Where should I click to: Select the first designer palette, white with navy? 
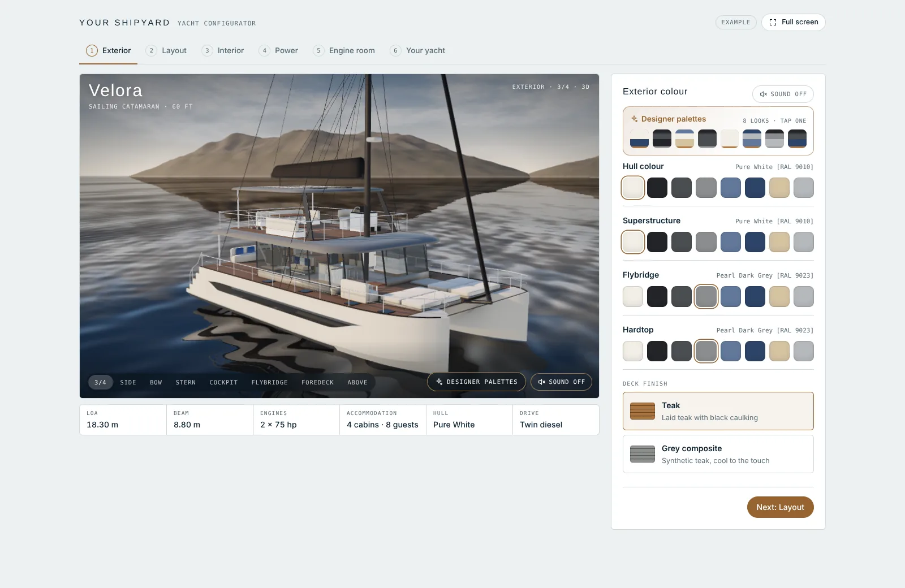click(640, 139)
